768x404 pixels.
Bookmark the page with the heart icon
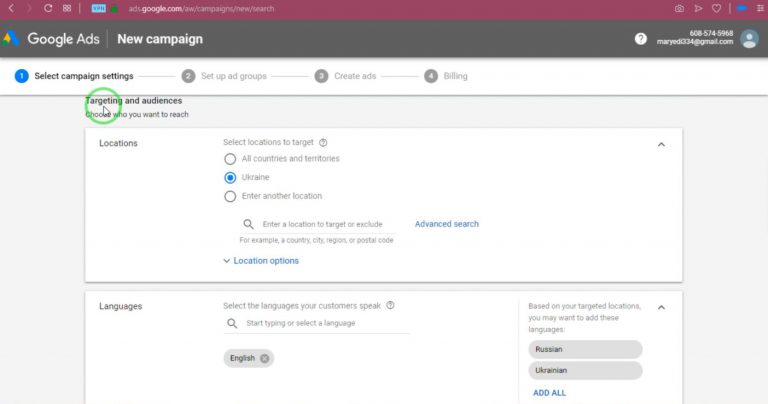[716, 8]
